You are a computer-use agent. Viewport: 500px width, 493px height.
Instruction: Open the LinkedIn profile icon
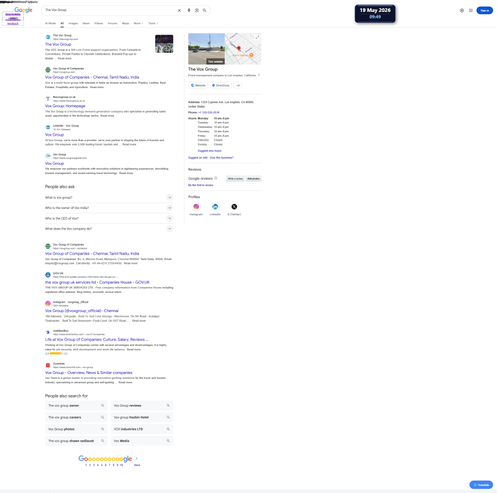click(x=215, y=207)
